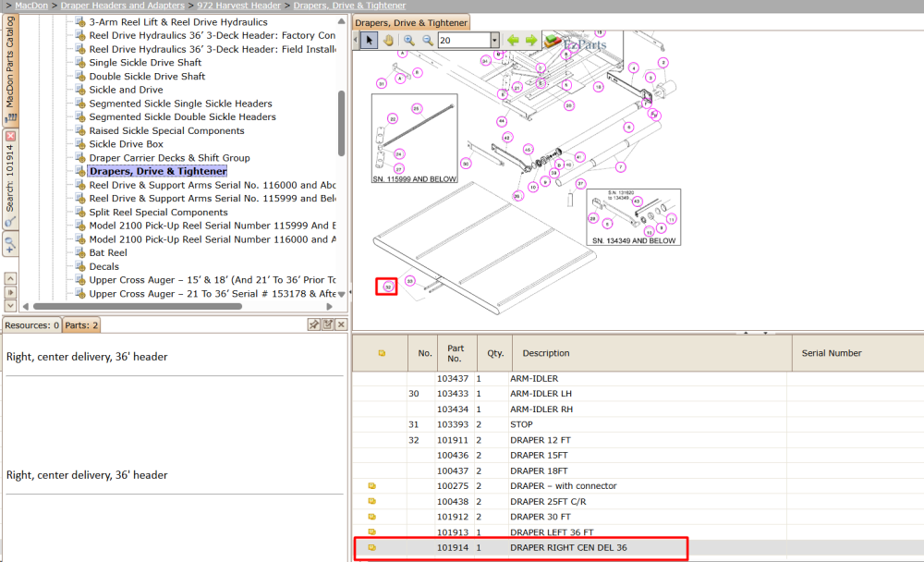This screenshot has width=924, height=562.
Task: Open note icon for DRAPER – with connector
Action: pos(371,486)
